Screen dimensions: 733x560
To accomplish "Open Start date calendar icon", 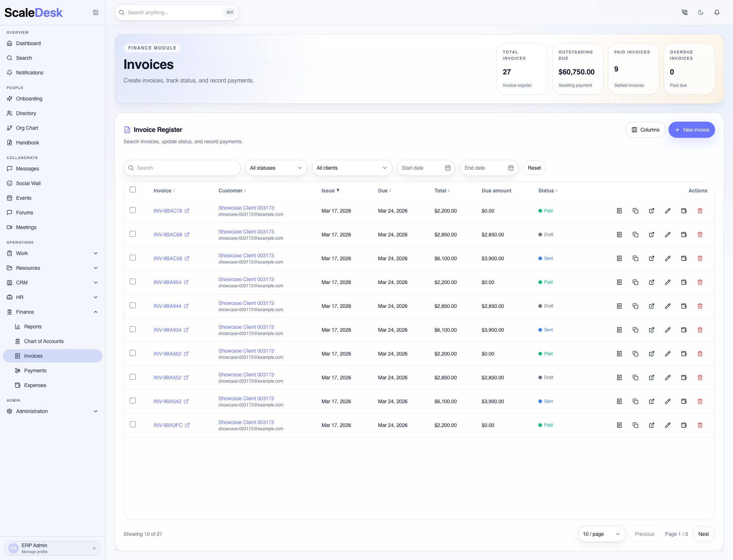I will point(448,168).
